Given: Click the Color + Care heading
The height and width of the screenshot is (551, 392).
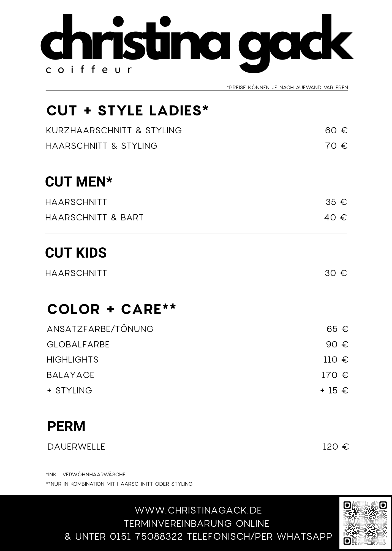Looking at the screenshot, I should (111, 309).
